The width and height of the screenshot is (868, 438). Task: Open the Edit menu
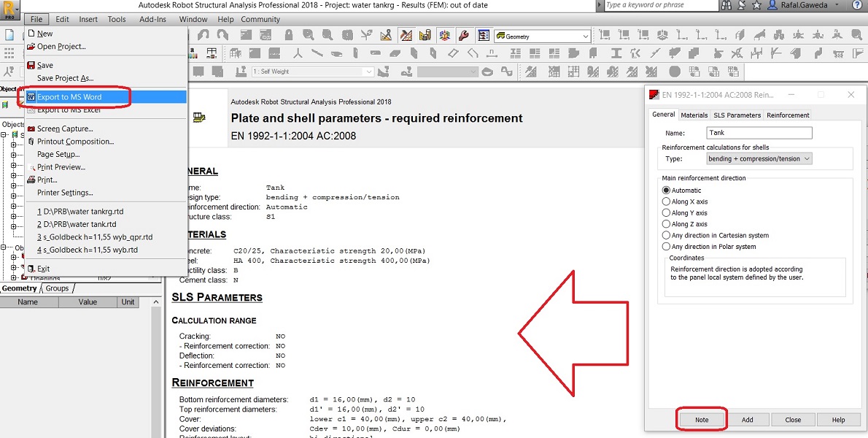[62, 19]
